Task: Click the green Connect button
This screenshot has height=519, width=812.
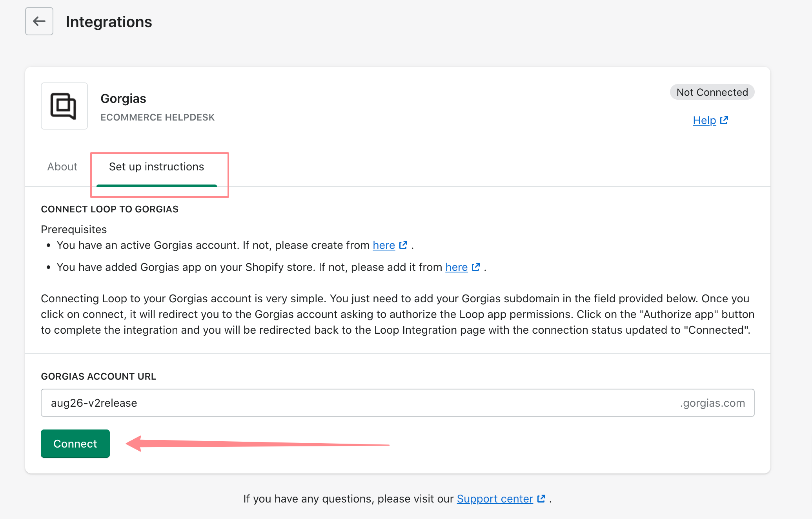Action: [x=75, y=444]
